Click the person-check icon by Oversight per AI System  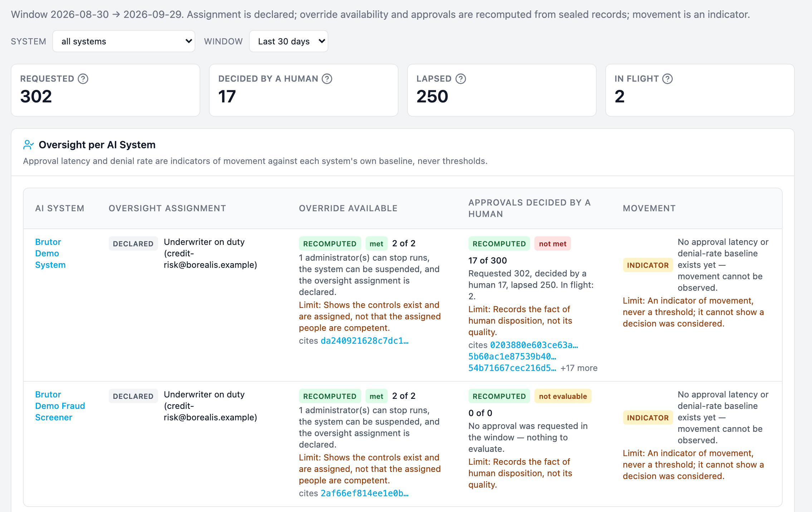coord(28,145)
